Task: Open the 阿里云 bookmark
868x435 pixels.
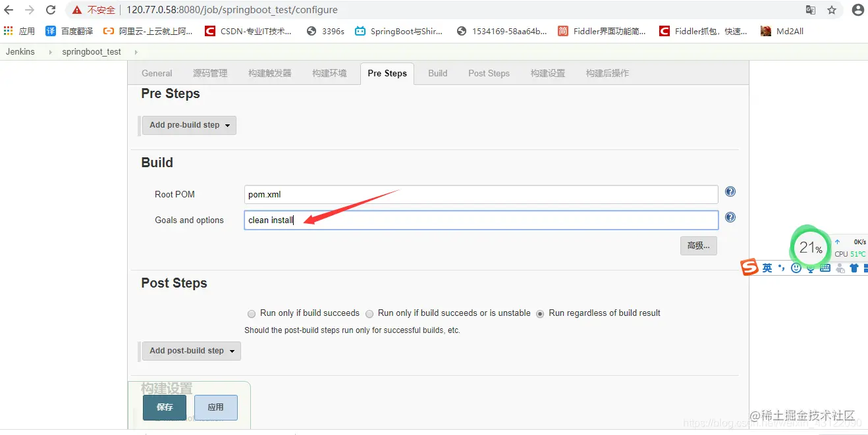Action: 148,31
